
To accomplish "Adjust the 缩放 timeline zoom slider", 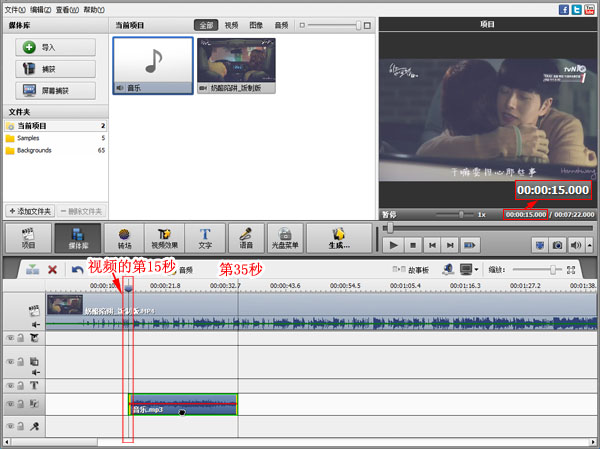I will click(552, 270).
